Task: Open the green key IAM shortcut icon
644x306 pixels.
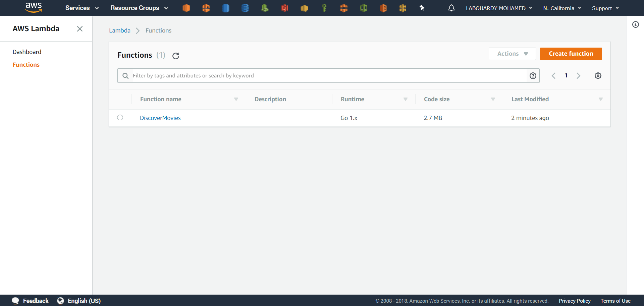Action: 324,8
